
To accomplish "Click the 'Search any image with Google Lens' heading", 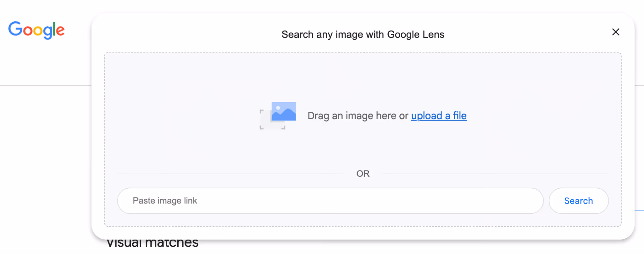I will (x=363, y=35).
